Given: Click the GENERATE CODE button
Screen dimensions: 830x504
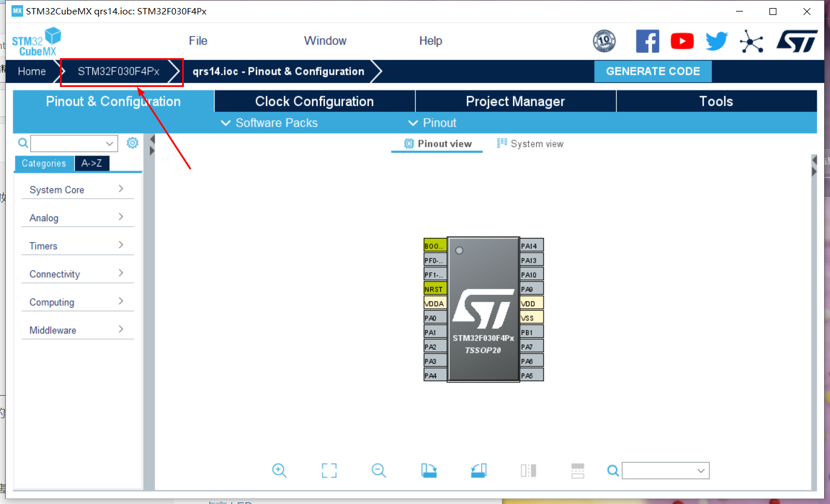Looking at the screenshot, I should tap(653, 71).
